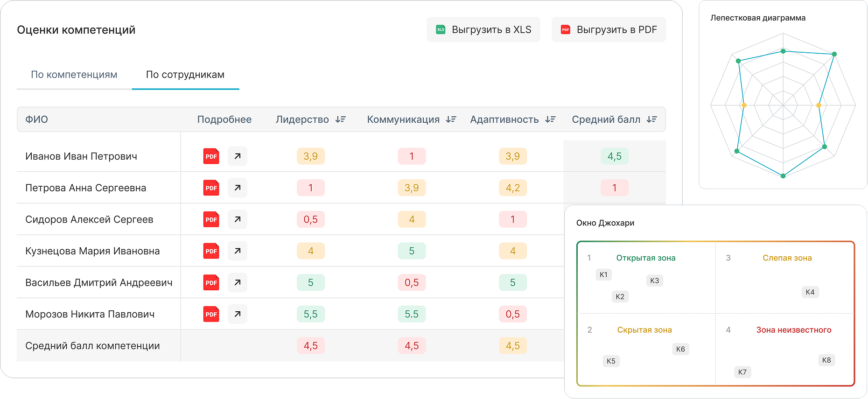The height and width of the screenshot is (399, 868).
Task: Sort table by Лидерство column
Action: tap(341, 119)
